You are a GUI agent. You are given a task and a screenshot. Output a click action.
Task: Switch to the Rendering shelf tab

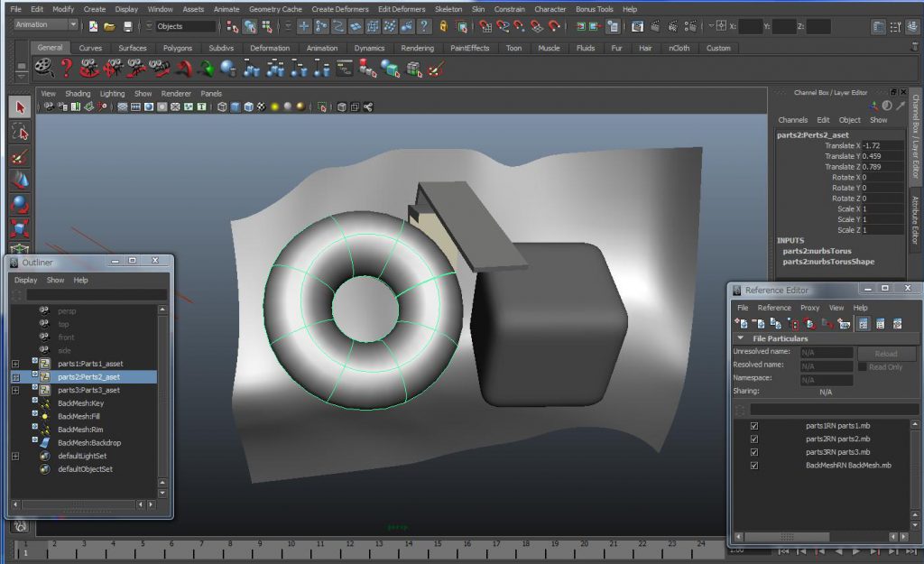[x=417, y=49]
